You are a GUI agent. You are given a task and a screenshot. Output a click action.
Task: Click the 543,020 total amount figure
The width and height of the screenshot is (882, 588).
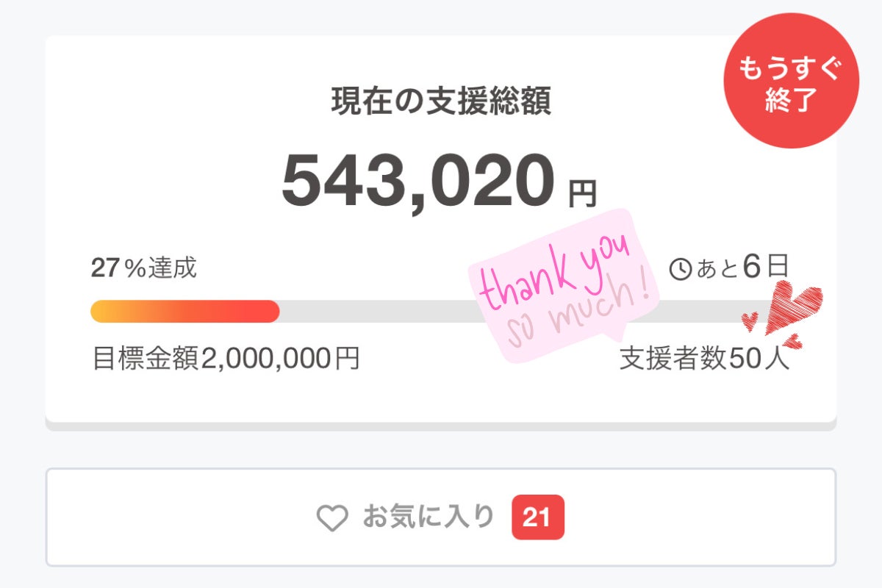(x=417, y=182)
